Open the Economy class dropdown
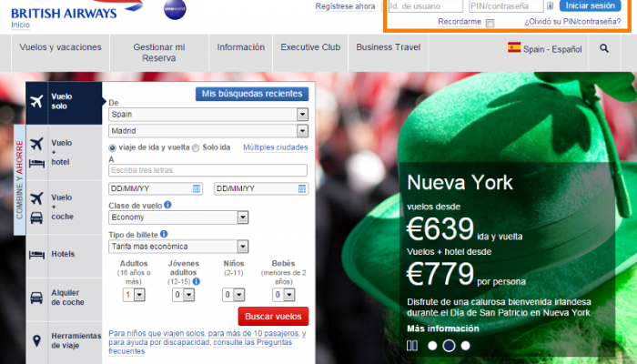637x364 pixels. point(178,217)
